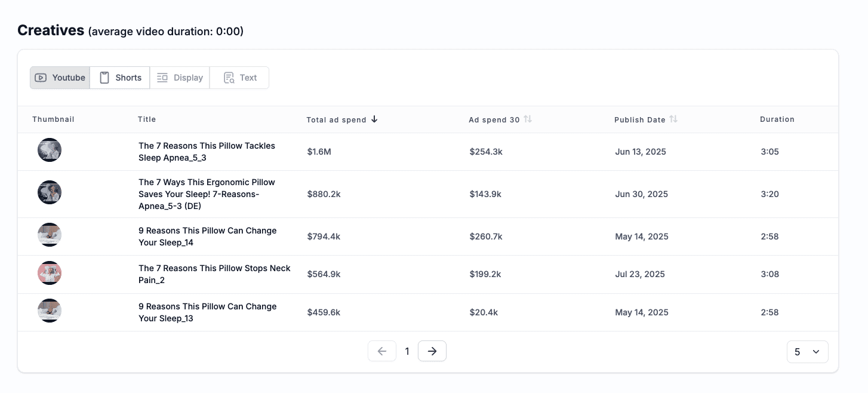Open thumbnail for Change Your Sleep_14
868x393 pixels.
[50, 235]
